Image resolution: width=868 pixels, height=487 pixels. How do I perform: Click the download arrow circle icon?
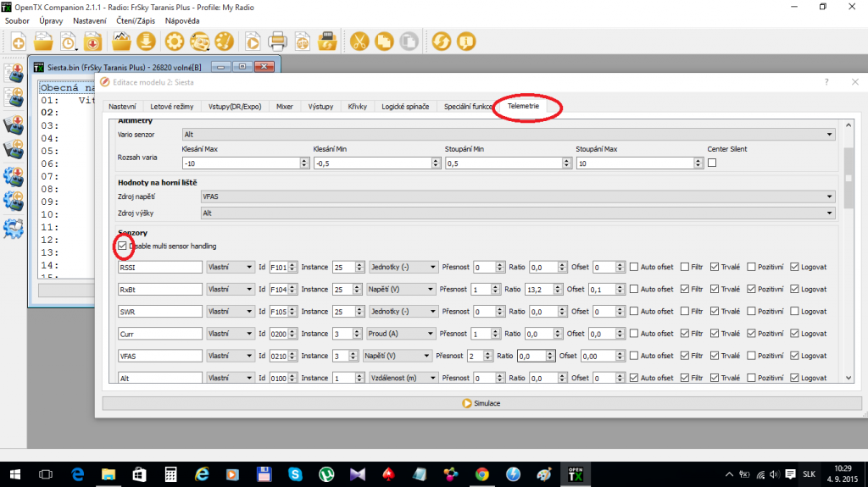point(147,41)
